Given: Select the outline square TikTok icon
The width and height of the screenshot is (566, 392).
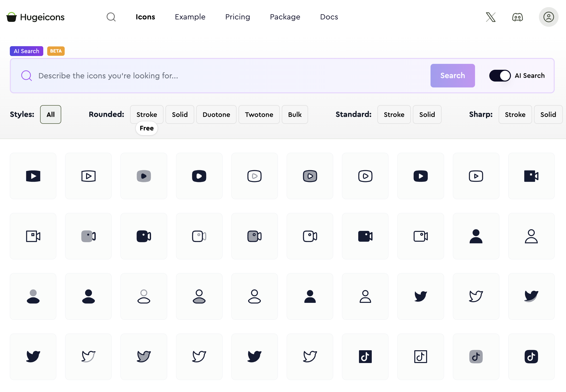Looking at the screenshot, I should click(x=421, y=357).
